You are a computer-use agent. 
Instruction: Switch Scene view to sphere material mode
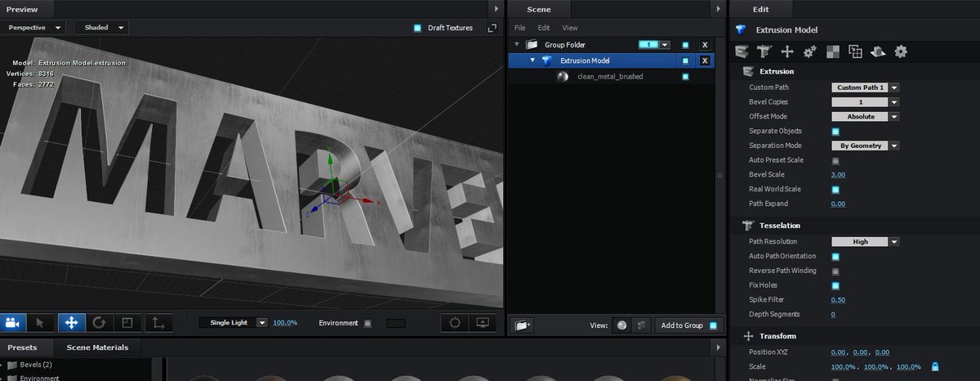tap(623, 325)
